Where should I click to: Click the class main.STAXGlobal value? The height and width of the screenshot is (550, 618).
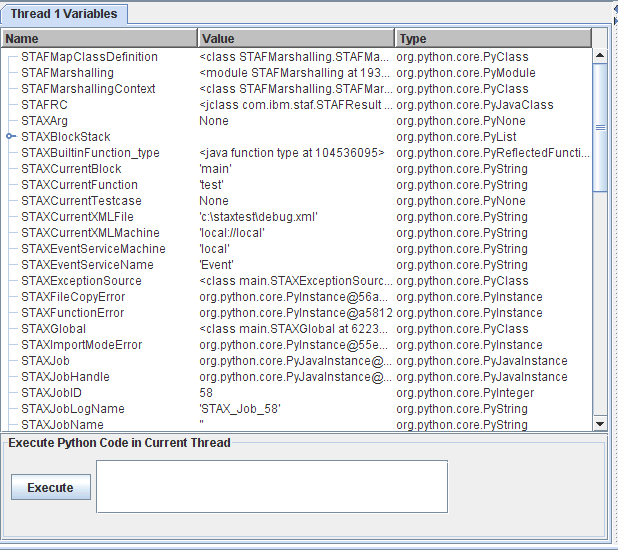294,329
